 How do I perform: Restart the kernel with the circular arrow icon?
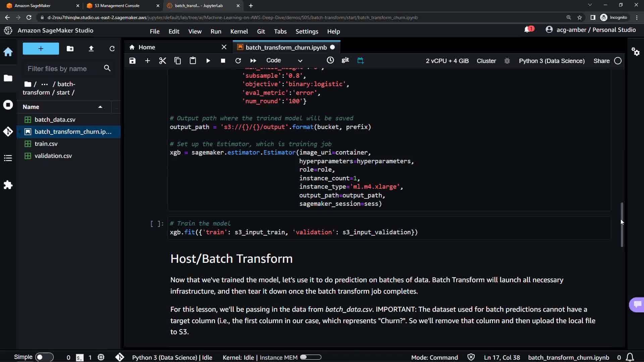pos(238,61)
